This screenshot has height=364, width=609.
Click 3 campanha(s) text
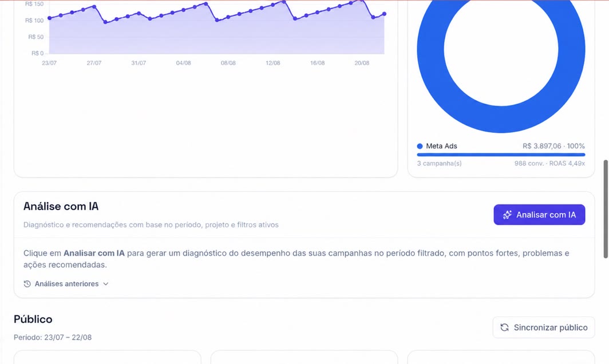[x=439, y=164]
